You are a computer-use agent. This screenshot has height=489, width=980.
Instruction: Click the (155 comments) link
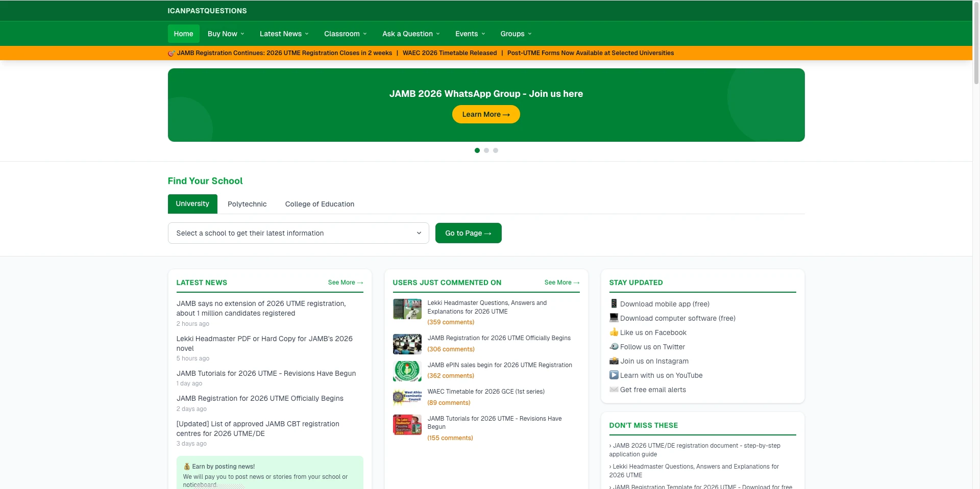[450, 438]
